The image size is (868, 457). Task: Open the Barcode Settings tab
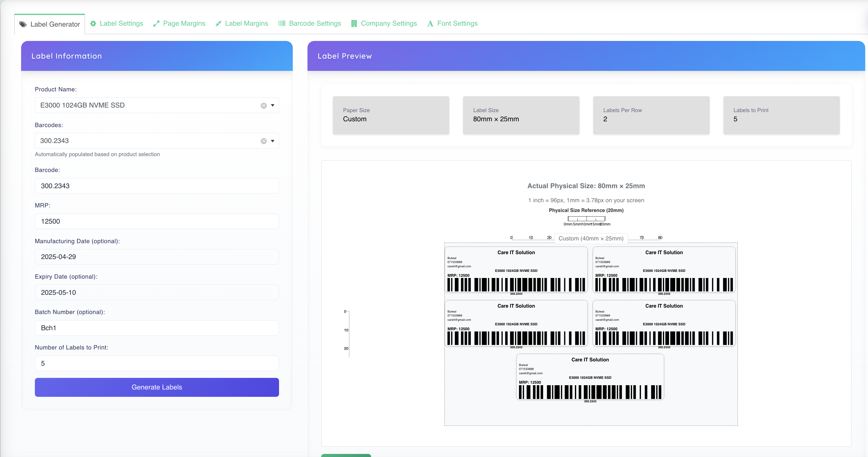coord(315,24)
